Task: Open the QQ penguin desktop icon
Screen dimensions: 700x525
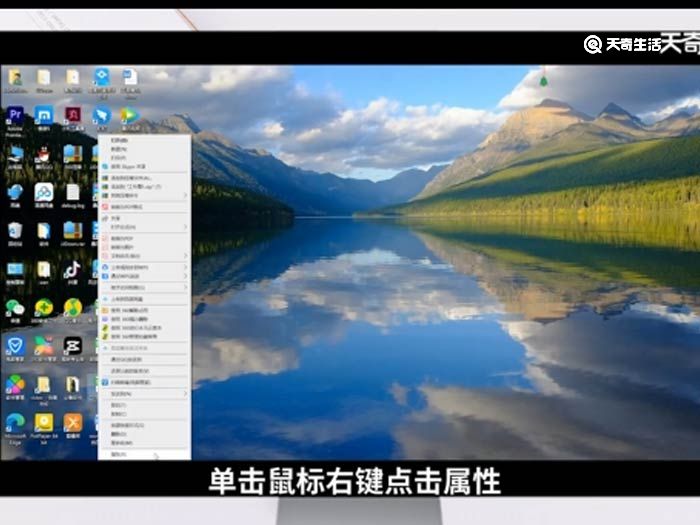Action: click(x=44, y=155)
